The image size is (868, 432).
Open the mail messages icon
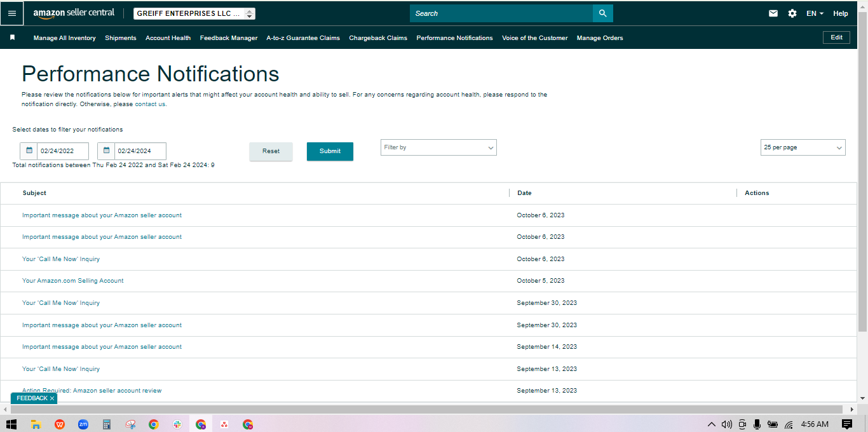point(773,13)
